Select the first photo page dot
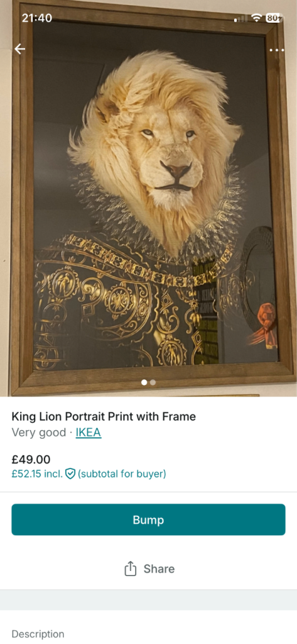Image resolution: width=297 pixels, height=644 pixels. [144, 382]
